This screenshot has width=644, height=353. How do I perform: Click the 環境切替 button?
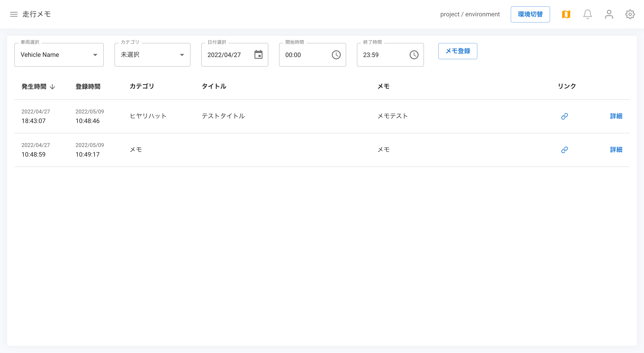530,14
